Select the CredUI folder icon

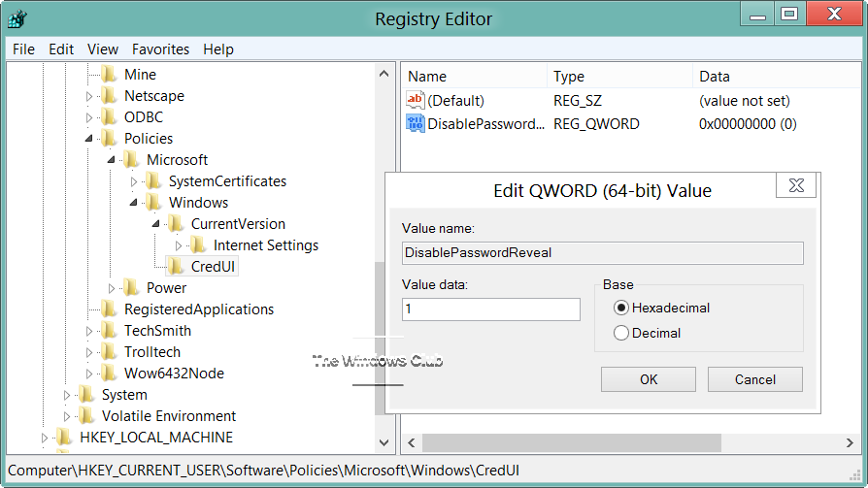pos(176,267)
